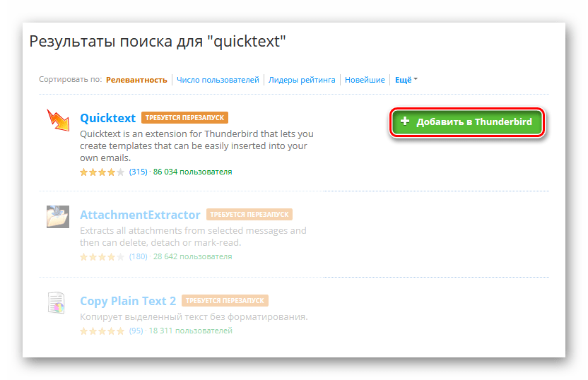Open Quicktext's (315) reviews link
588x380 pixels.
(138, 172)
